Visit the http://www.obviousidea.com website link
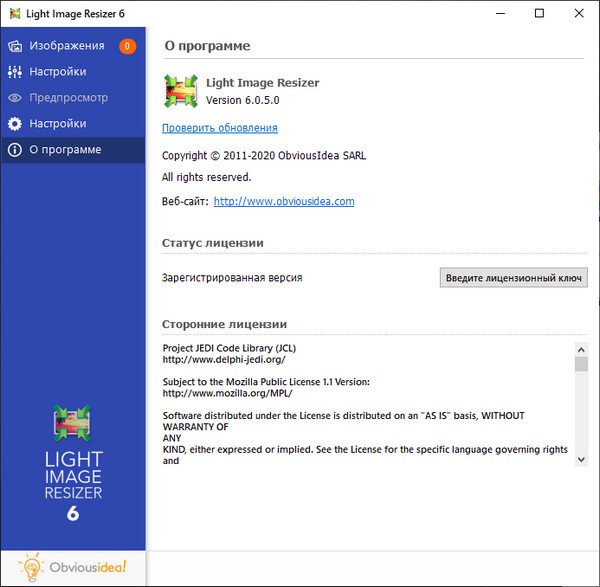The image size is (600, 587). [284, 201]
